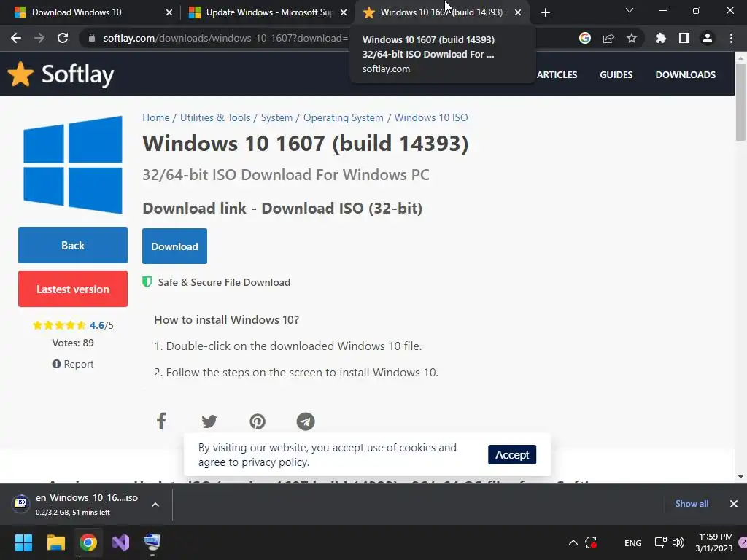This screenshot has height=560, width=747.
Task: Open tab search chevron
Action: coord(630,10)
